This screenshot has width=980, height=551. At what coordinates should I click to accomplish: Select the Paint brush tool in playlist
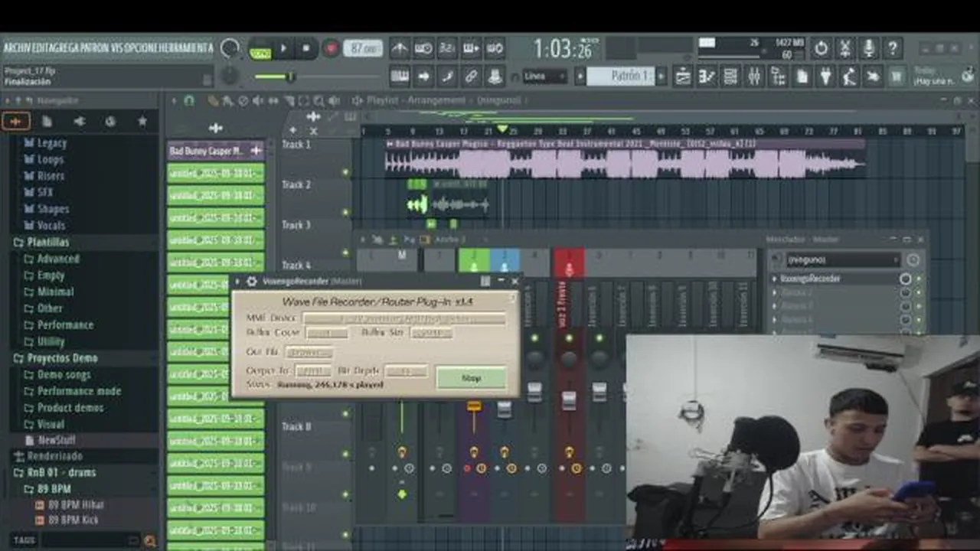pyautogui.click(x=227, y=100)
